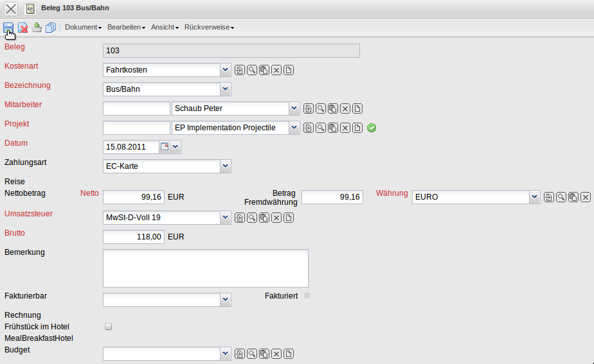The height and width of the screenshot is (364, 594).
Task: Close the Beleg 103 form with X button
Action: [11, 9]
